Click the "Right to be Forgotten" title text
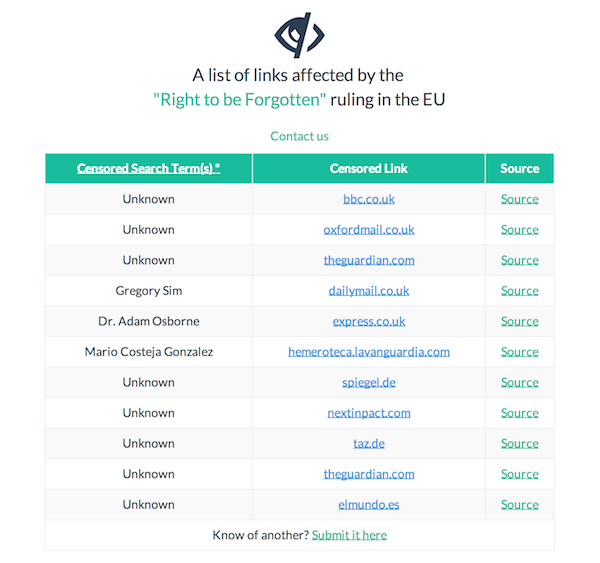This screenshot has height=563, width=600. pyautogui.click(x=240, y=100)
